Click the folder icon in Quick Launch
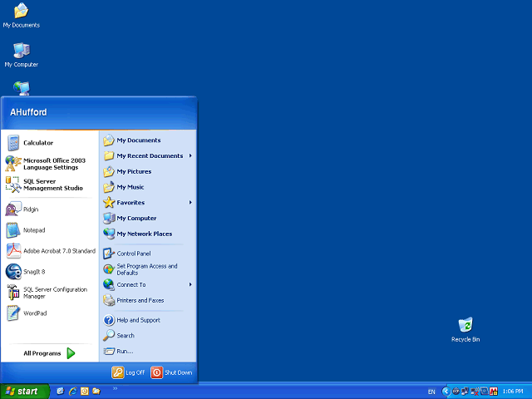The height and width of the screenshot is (399, 532). click(96, 392)
